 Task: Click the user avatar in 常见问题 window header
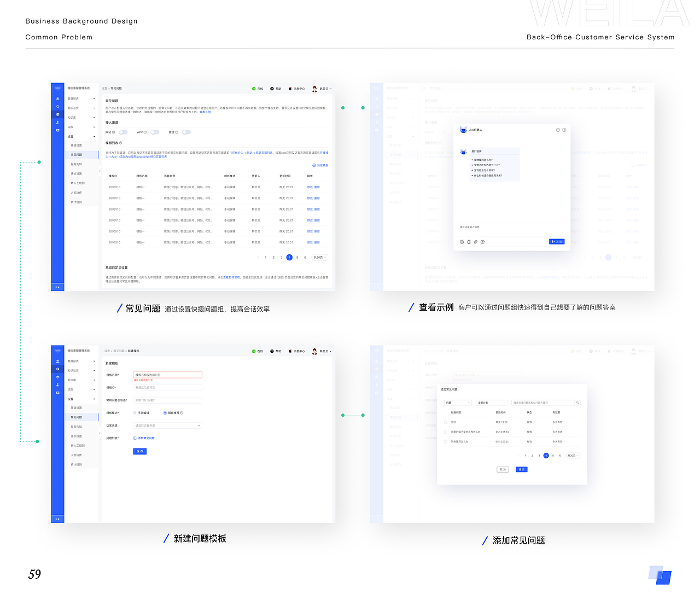tap(314, 89)
